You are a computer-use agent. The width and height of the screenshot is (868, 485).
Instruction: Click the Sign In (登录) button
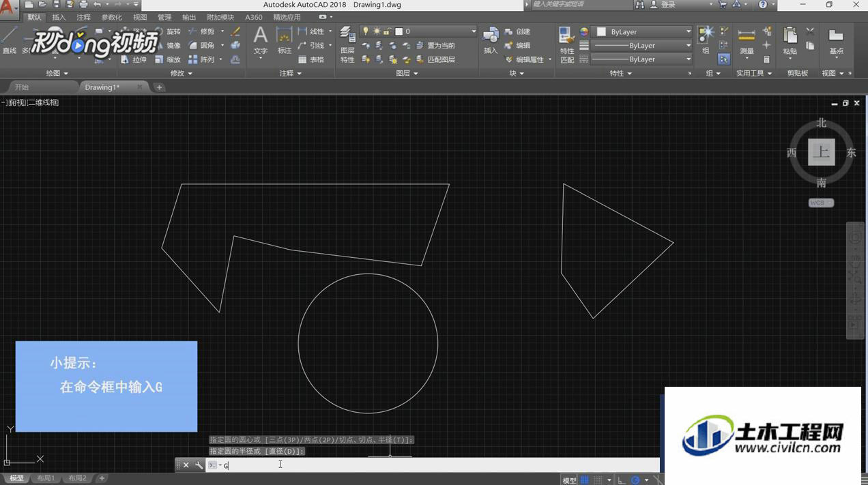[x=662, y=4]
